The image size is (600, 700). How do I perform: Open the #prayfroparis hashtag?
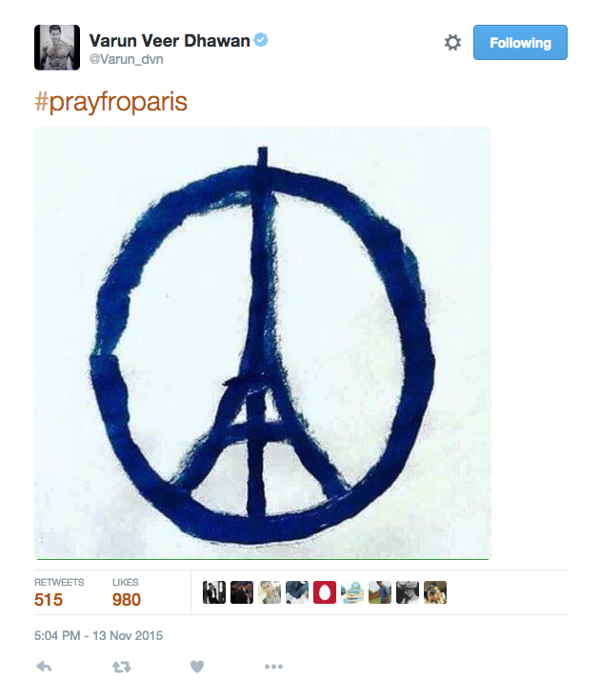[x=110, y=102]
